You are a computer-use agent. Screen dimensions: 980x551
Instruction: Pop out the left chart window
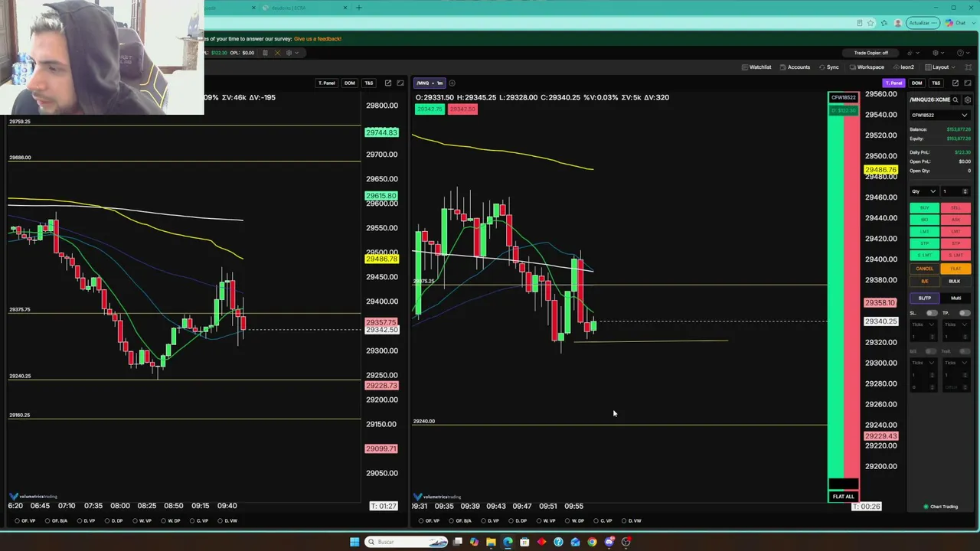pos(388,83)
